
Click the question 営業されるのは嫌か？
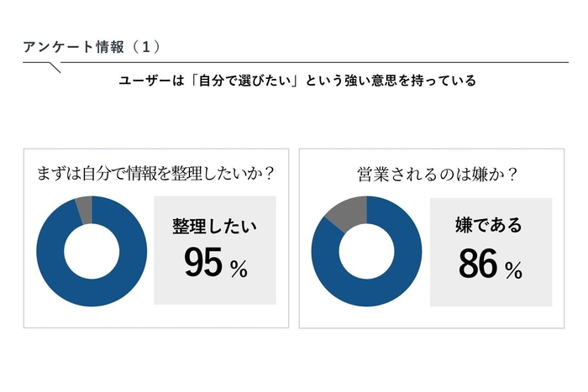(x=435, y=175)
